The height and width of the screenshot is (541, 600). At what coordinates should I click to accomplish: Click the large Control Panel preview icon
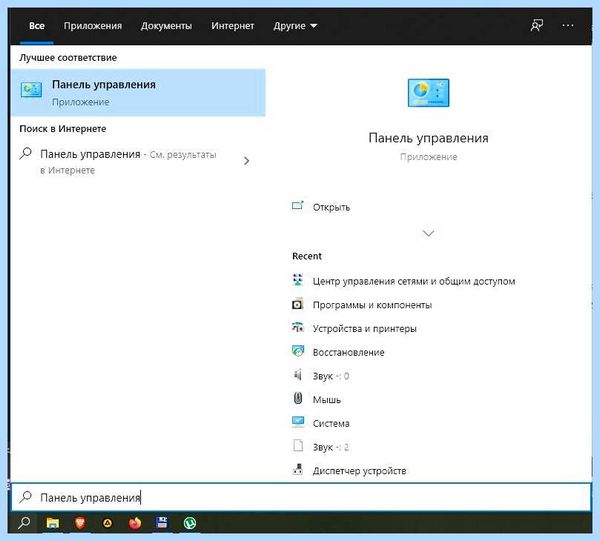tap(428, 93)
